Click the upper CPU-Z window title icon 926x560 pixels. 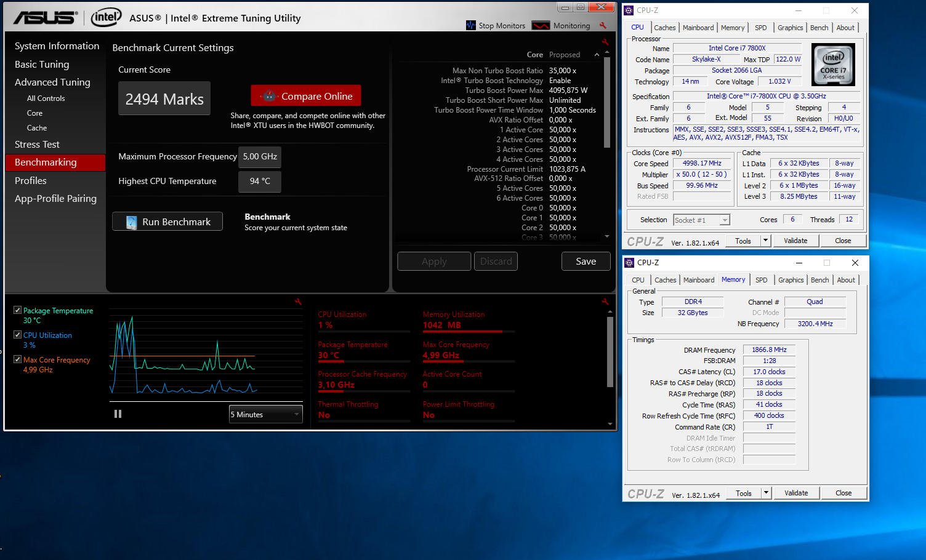click(x=629, y=10)
